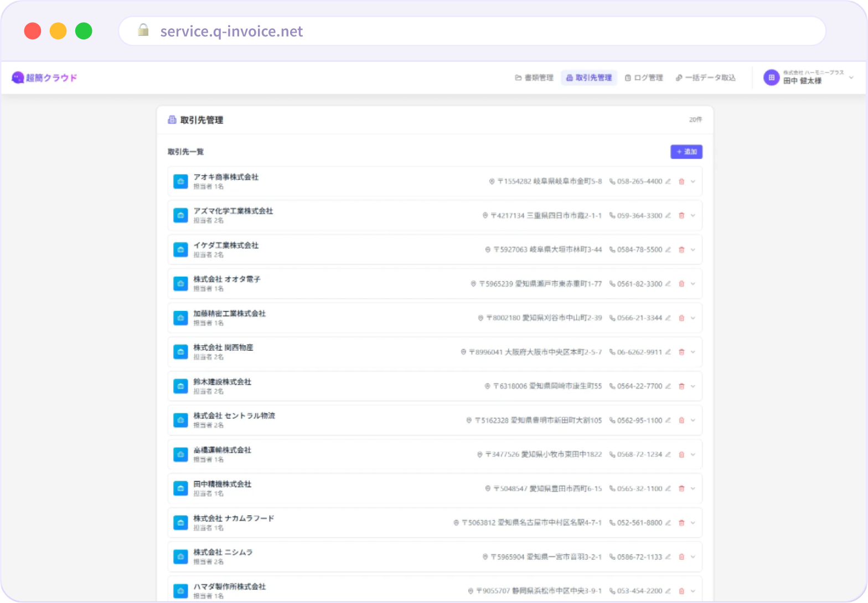Select the ハマダ製作所株式会社 company name
This screenshot has height=603, width=868.
tap(229, 586)
